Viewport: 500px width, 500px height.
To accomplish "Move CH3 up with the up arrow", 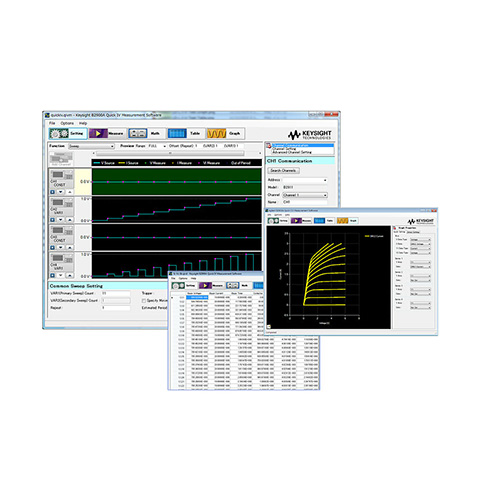I will [x=69, y=248].
